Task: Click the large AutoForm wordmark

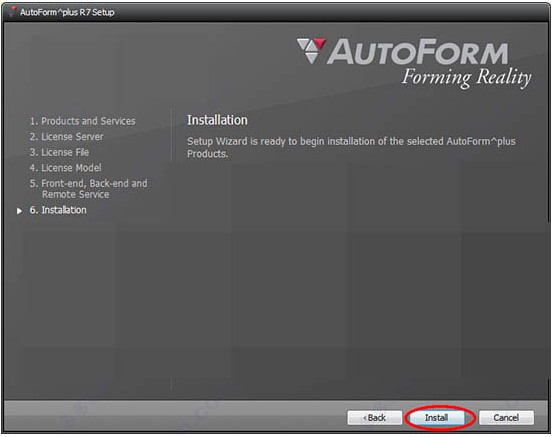Action: click(x=417, y=51)
